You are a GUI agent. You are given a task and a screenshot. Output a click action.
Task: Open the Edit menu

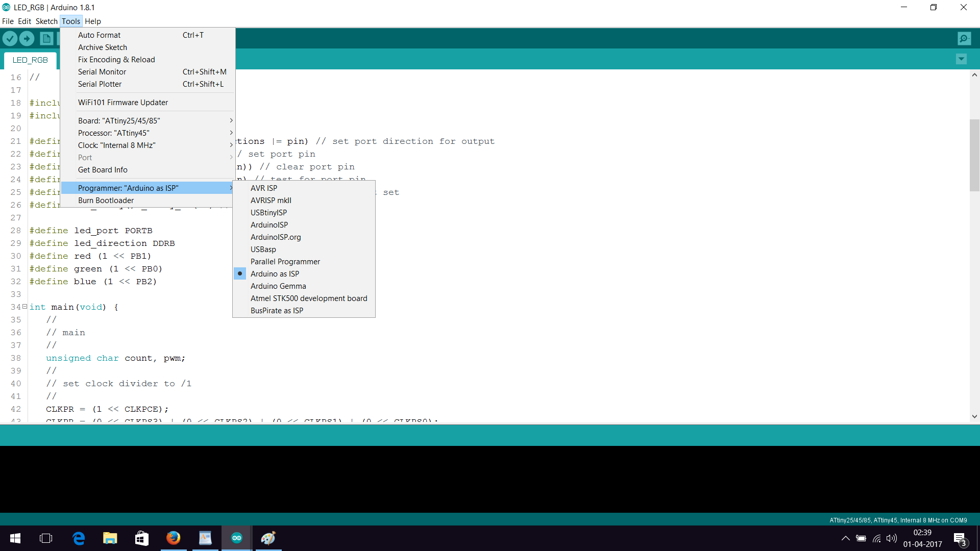24,21
